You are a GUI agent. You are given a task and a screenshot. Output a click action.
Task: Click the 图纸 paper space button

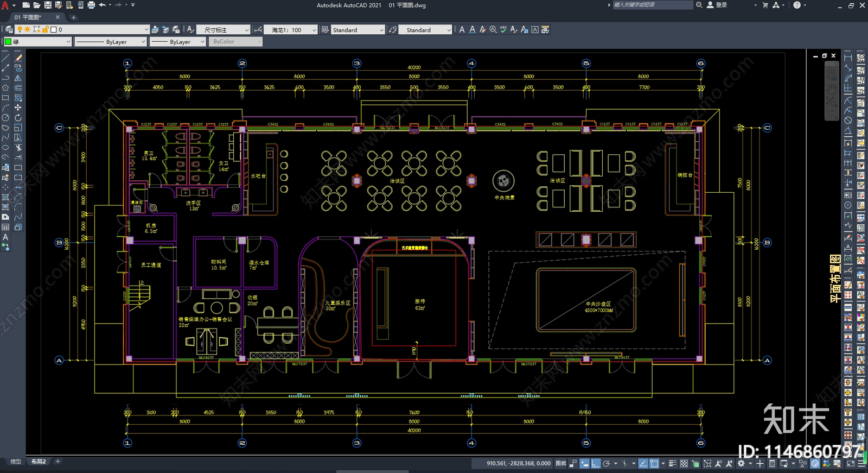point(561,463)
